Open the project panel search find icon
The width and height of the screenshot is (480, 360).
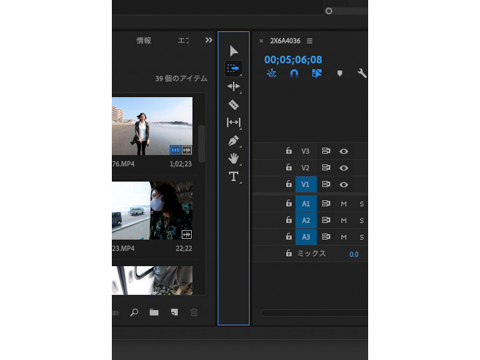(x=134, y=312)
